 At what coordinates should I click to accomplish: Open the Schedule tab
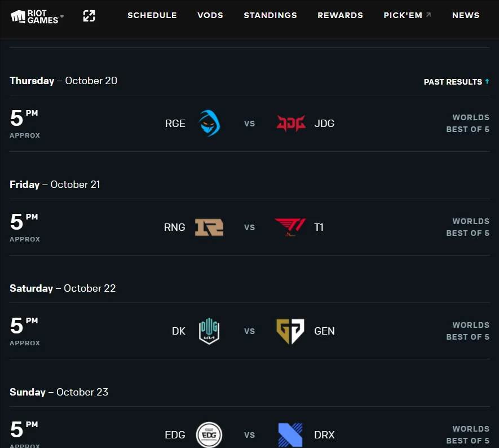(152, 15)
